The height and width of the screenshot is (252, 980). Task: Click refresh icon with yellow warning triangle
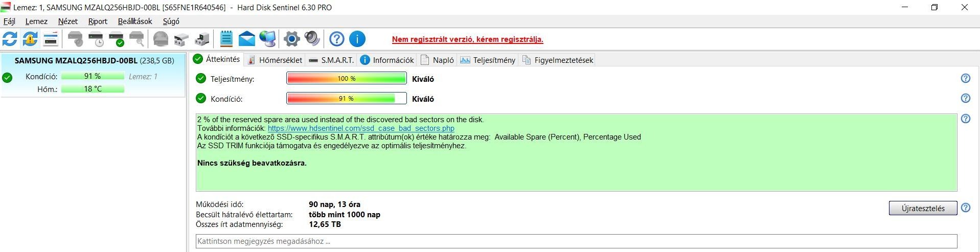(x=30, y=39)
